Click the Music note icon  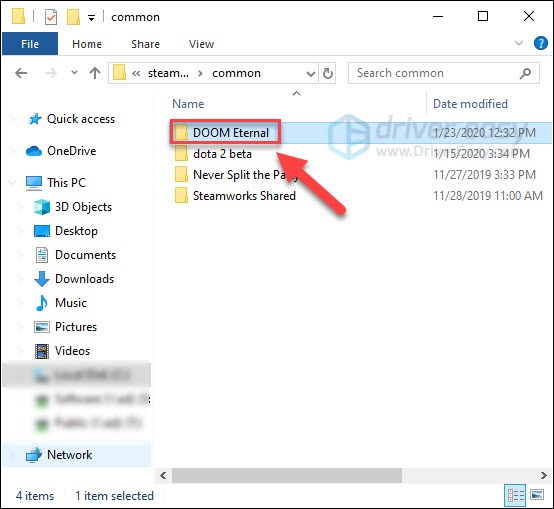coord(42,303)
